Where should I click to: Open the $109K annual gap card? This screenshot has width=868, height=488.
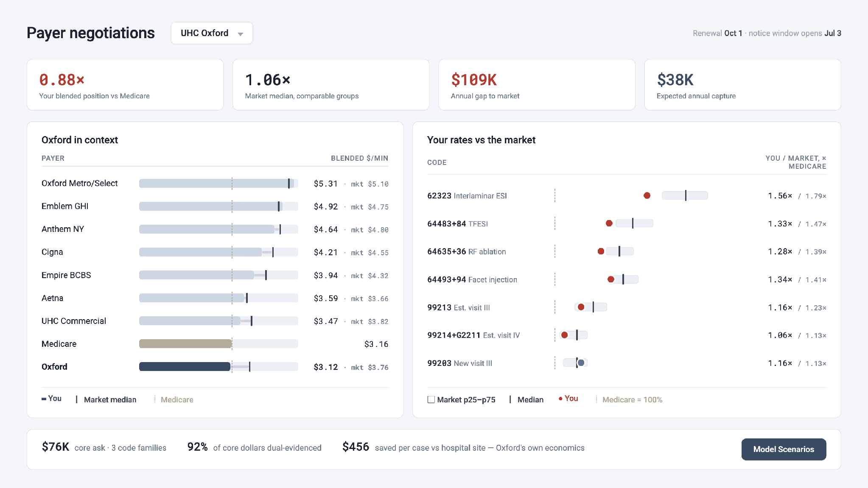pos(537,85)
